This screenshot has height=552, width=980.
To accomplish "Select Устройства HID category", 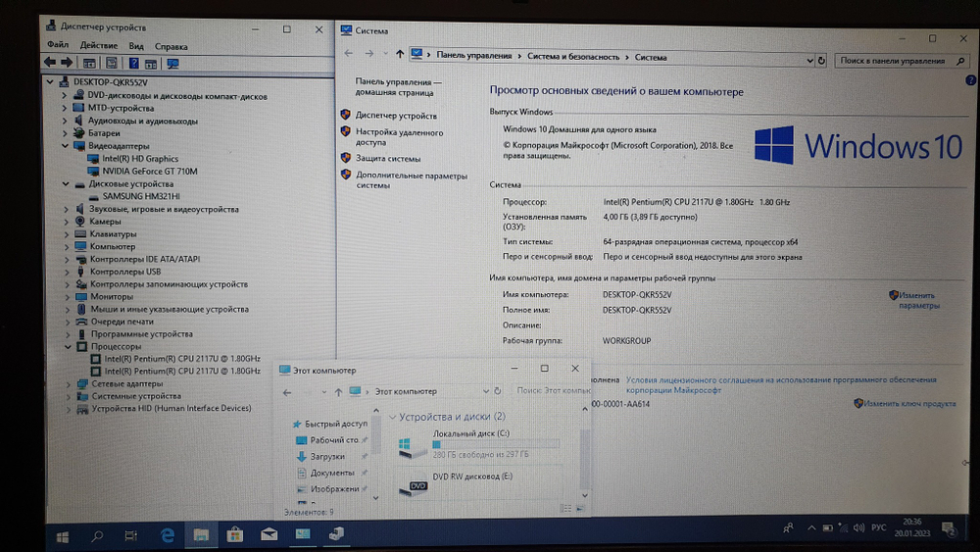I will [x=171, y=408].
